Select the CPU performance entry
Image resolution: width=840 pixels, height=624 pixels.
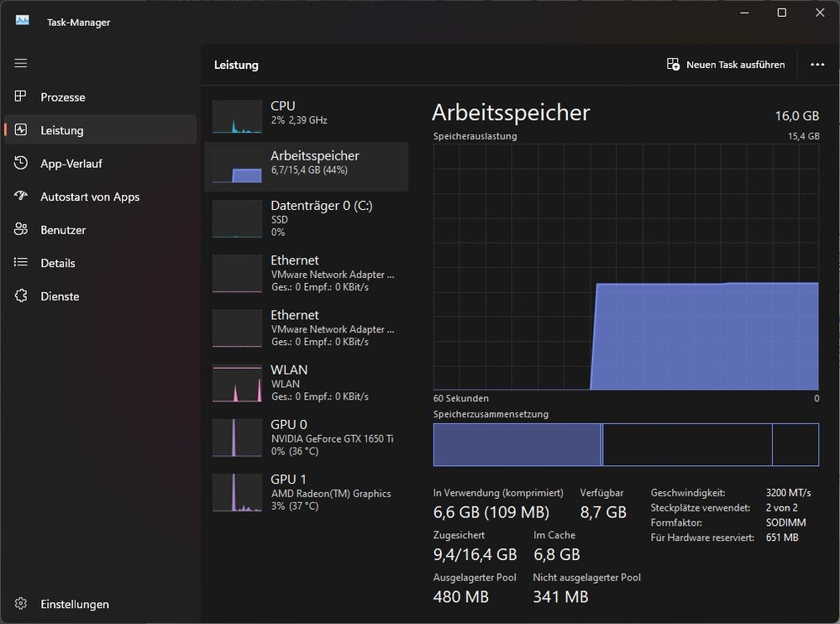(x=307, y=117)
